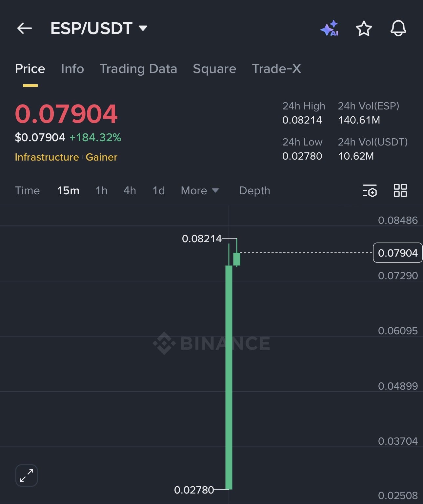The height and width of the screenshot is (504, 423).
Task: Select the 1d chart interval
Action: 159,191
